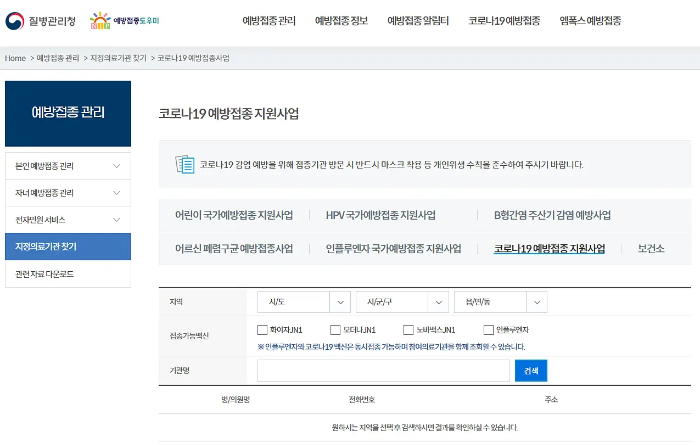Click 지정의료기관 찾기 breadcrumb link
The height and width of the screenshot is (445, 700).
tap(118, 58)
